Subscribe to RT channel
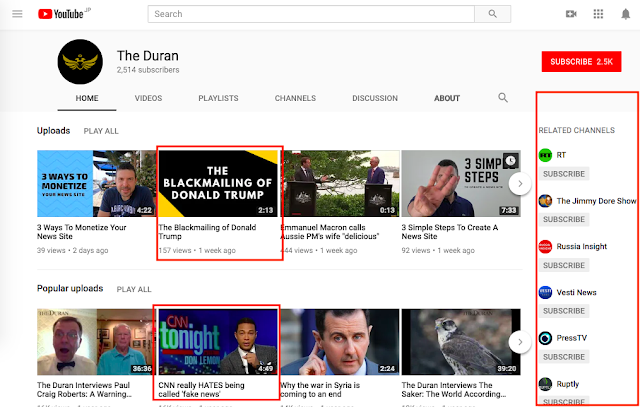 coord(564,174)
